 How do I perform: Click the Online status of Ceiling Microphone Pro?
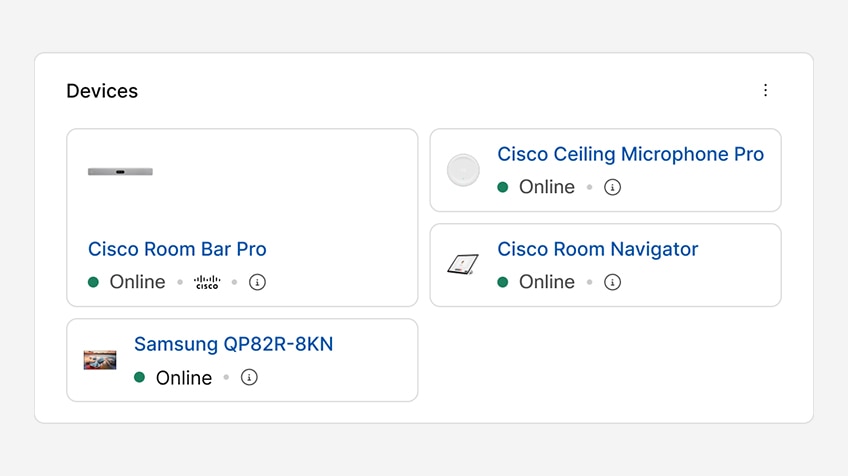547,187
